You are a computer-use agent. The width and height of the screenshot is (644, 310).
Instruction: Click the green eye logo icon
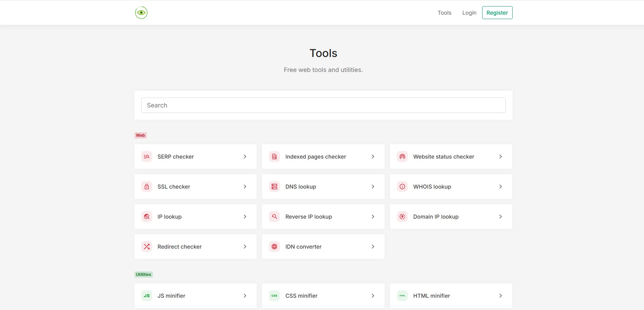pos(141,13)
